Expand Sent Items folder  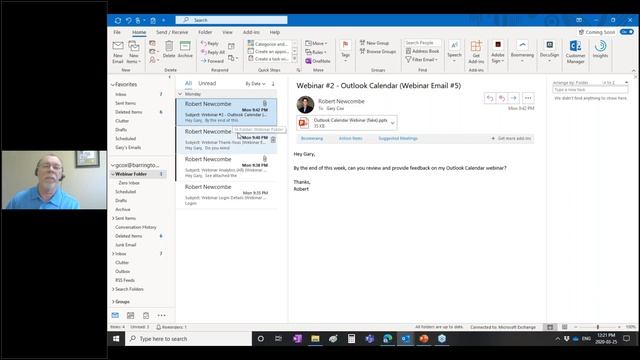tap(113, 218)
